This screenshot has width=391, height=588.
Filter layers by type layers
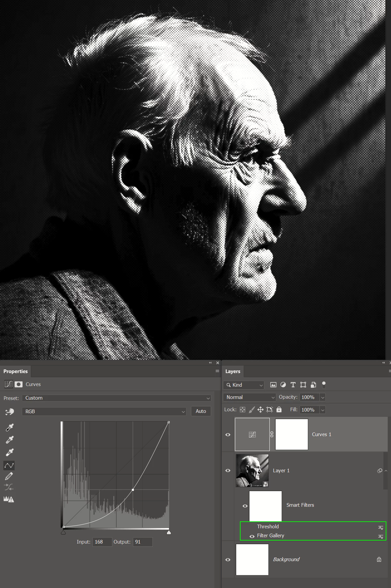(x=293, y=385)
